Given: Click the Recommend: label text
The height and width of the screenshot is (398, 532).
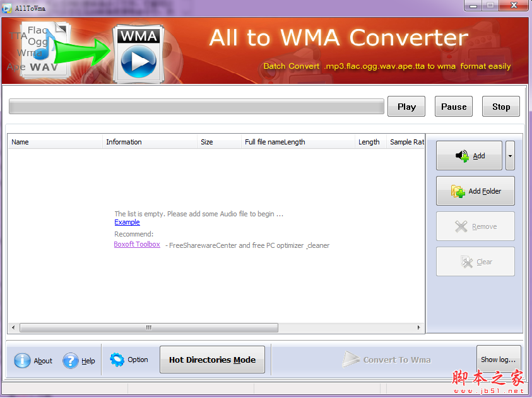Looking at the screenshot, I should 134,234.
